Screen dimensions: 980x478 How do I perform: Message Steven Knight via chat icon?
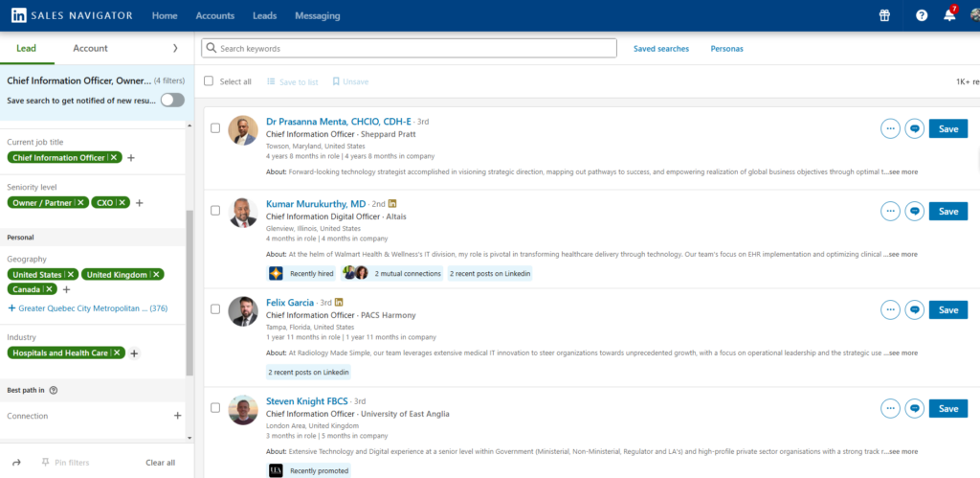coord(914,409)
